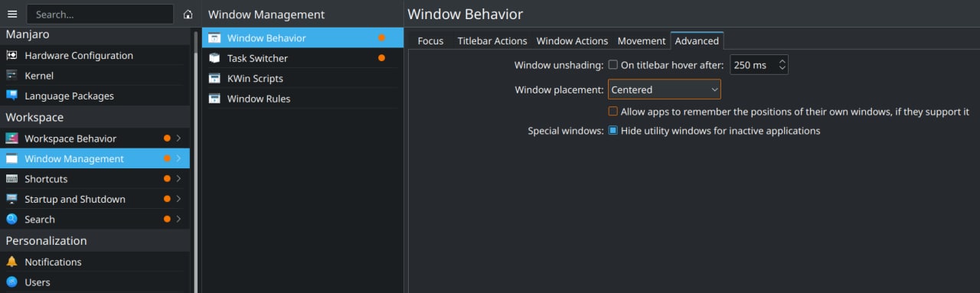The image size is (980, 293).
Task: Open Notifications settings
Action: point(95,262)
